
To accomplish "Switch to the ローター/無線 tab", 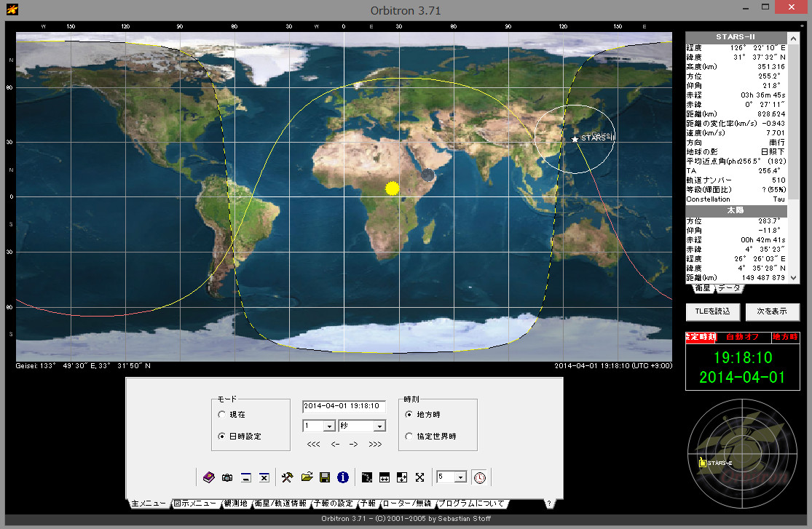I will (406, 503).
